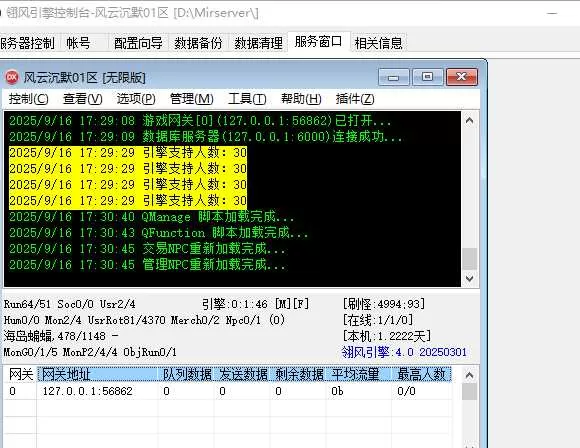Open the 查看(V) menu
The height and width of the screenshot is (448, 580).
(x=82, y=99)
